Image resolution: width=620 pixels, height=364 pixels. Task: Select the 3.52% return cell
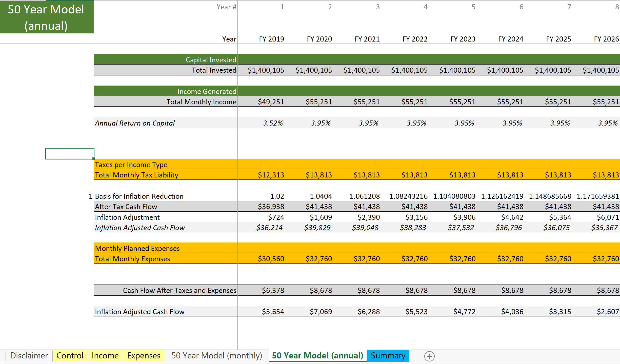coord(273,123)
